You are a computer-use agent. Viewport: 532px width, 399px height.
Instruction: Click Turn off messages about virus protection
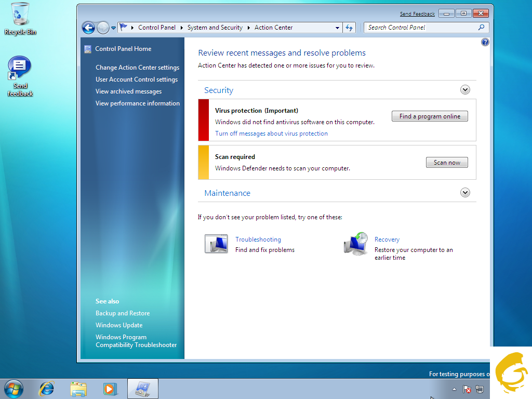pyautogui.click(x=271, y=134)
